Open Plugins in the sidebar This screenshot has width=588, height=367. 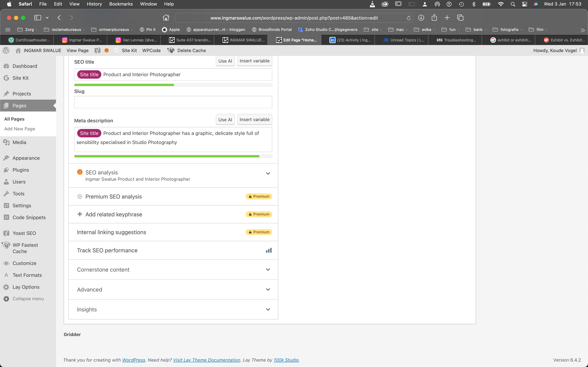21,170
